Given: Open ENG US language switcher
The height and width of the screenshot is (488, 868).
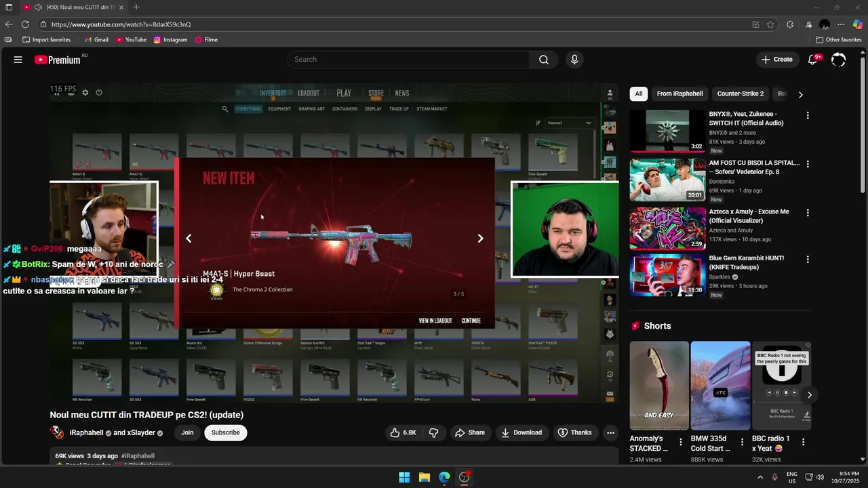Looking at the screenshot, I should 792,477.
